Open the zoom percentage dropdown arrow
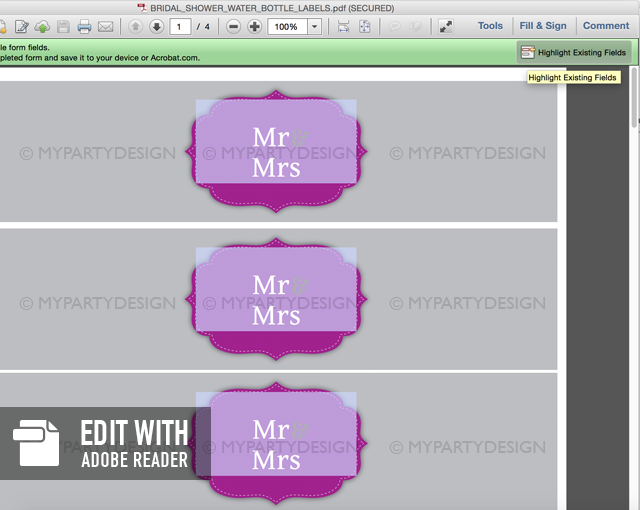The width and height of the screenshot is (640, 510). pyautogui.click(x=314, y=26)
